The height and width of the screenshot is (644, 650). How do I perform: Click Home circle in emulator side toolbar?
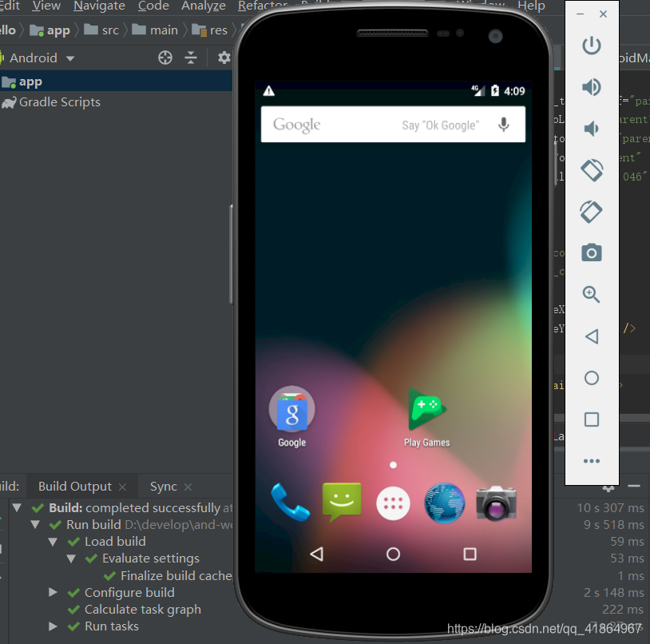[x=592, y=378]
